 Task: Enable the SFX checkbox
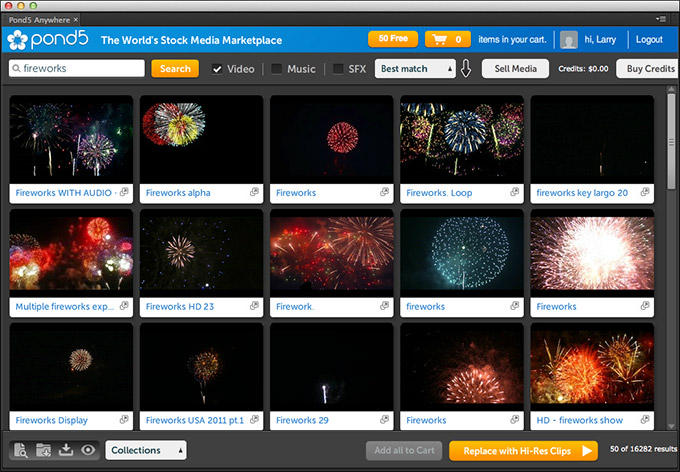click(339, 69)
